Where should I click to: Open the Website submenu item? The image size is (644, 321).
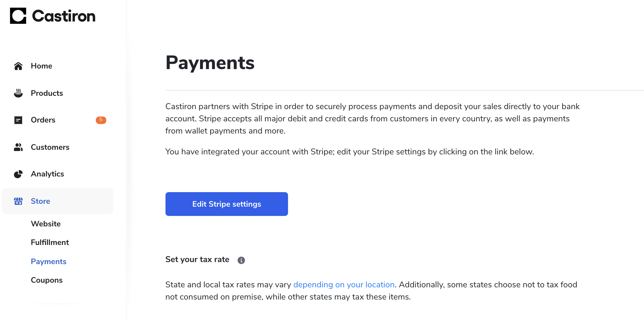[46, 224]
